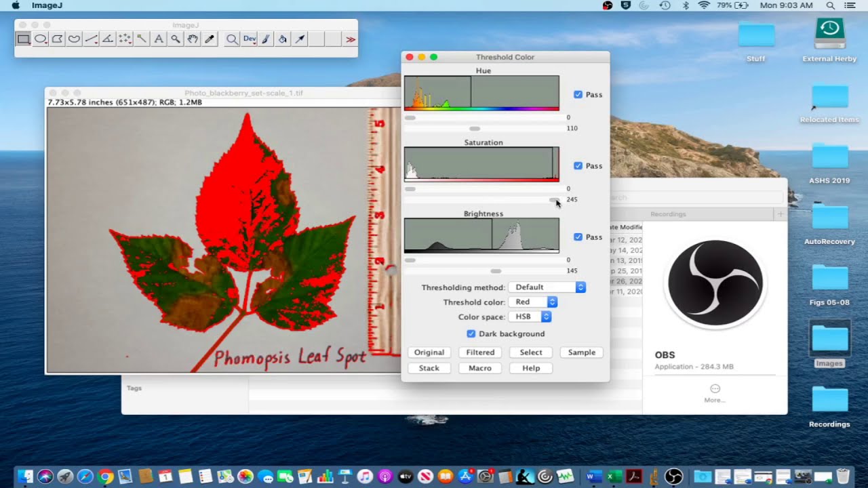Select the Magnifying glass zoom tool

click(176, 39)
